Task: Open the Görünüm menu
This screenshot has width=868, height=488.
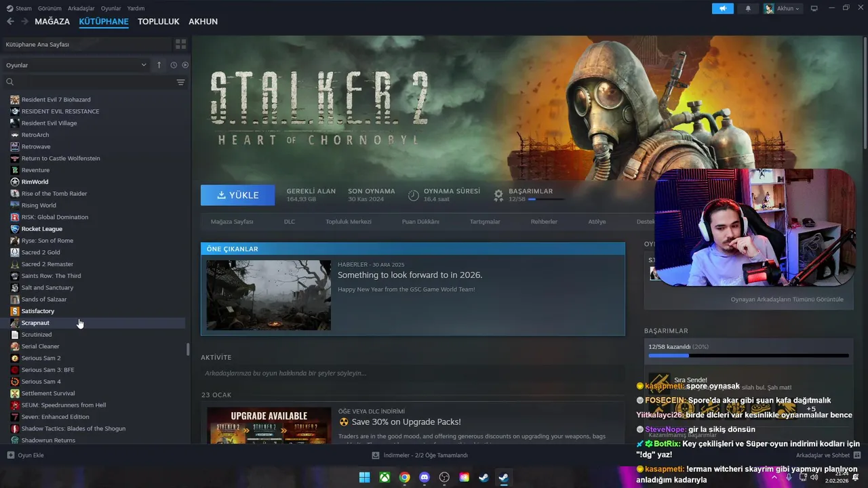Action: pos(50,8)
